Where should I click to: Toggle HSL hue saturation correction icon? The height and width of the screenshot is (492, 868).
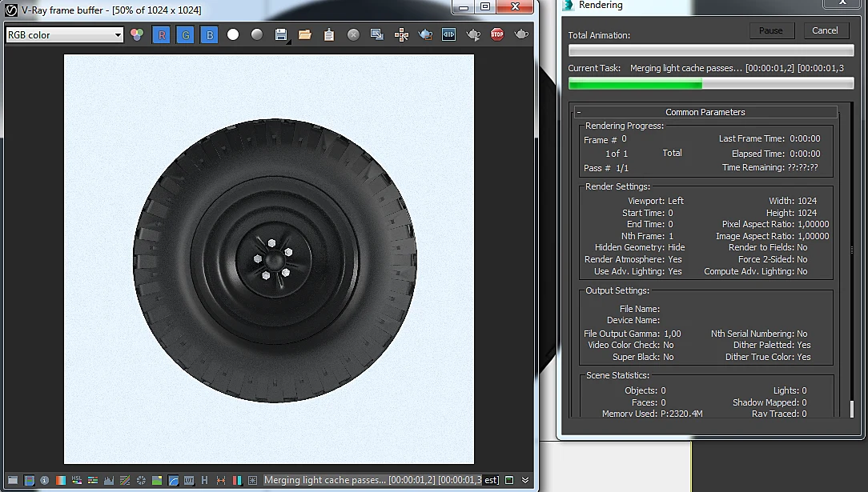tap(77, 480)
